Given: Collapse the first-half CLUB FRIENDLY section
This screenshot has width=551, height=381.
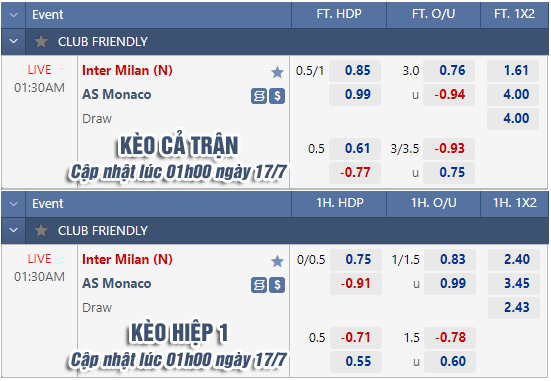Looking at the screenshot, I should pyautogui.click(x=14, y=231).
